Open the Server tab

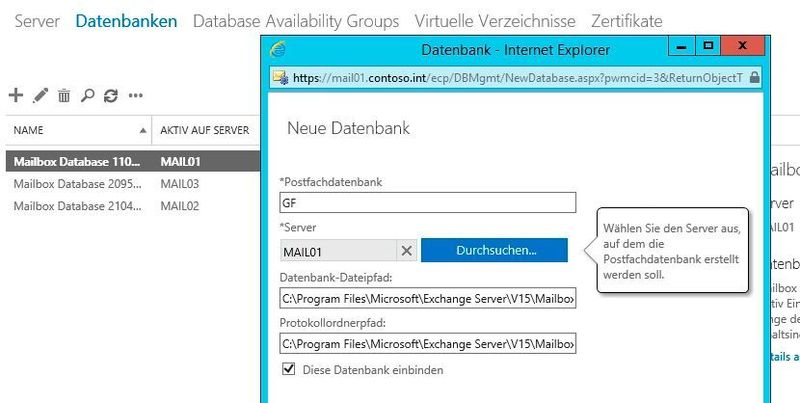coord(37,21)
